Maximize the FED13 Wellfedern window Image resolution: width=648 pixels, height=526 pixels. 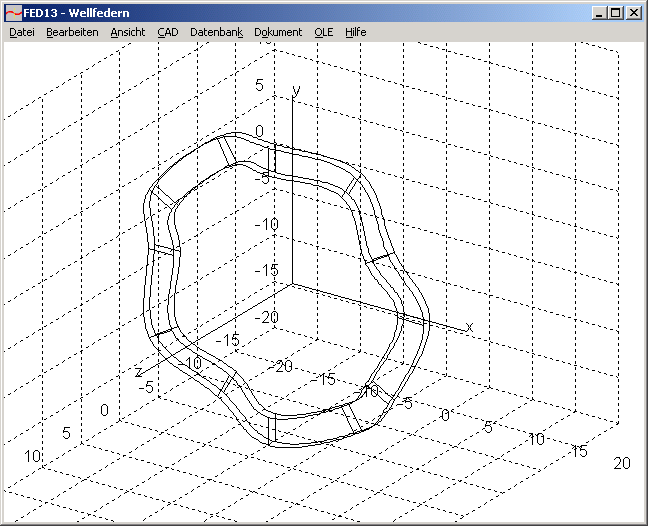point(615,13)
